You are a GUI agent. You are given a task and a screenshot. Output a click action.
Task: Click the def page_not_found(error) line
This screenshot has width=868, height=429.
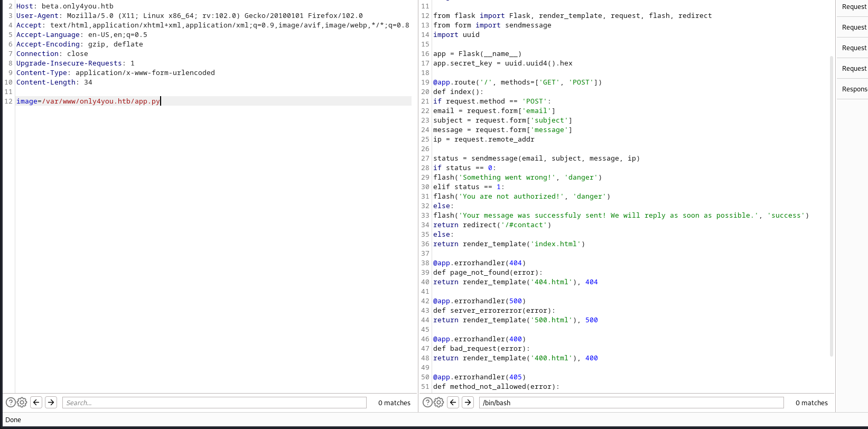[x=488, y=273]
